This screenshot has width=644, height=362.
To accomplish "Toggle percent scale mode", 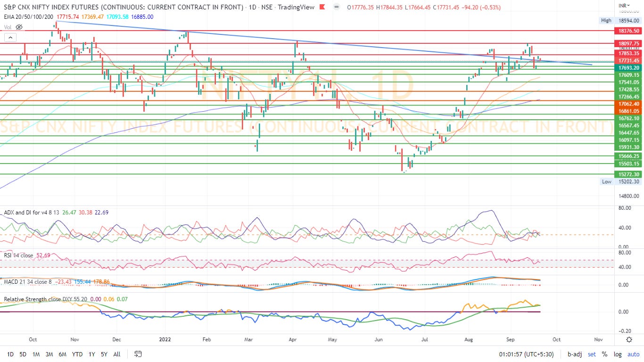I will coord(604,354).
